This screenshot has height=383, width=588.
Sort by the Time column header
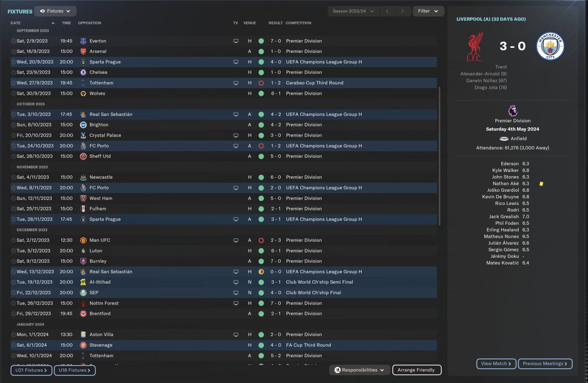(67, 23)
